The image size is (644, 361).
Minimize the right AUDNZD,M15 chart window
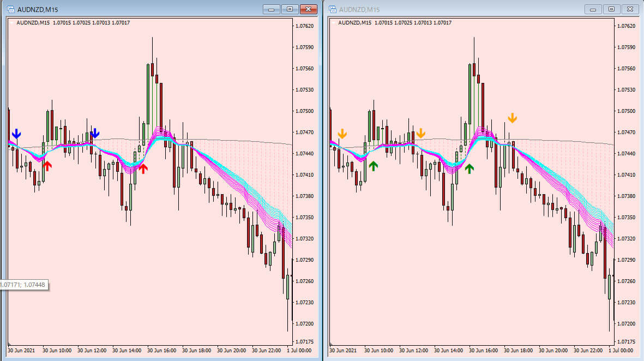pos(593,9)
